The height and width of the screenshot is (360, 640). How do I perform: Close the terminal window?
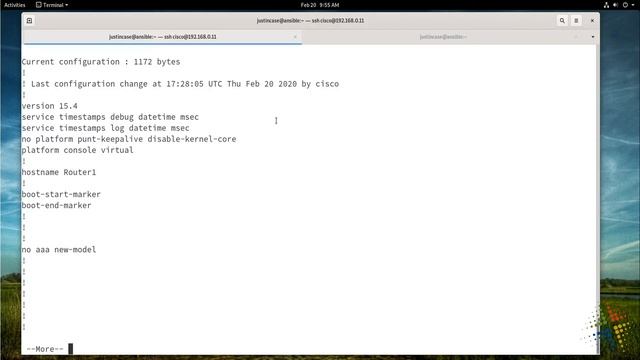(x=592, y=20)
